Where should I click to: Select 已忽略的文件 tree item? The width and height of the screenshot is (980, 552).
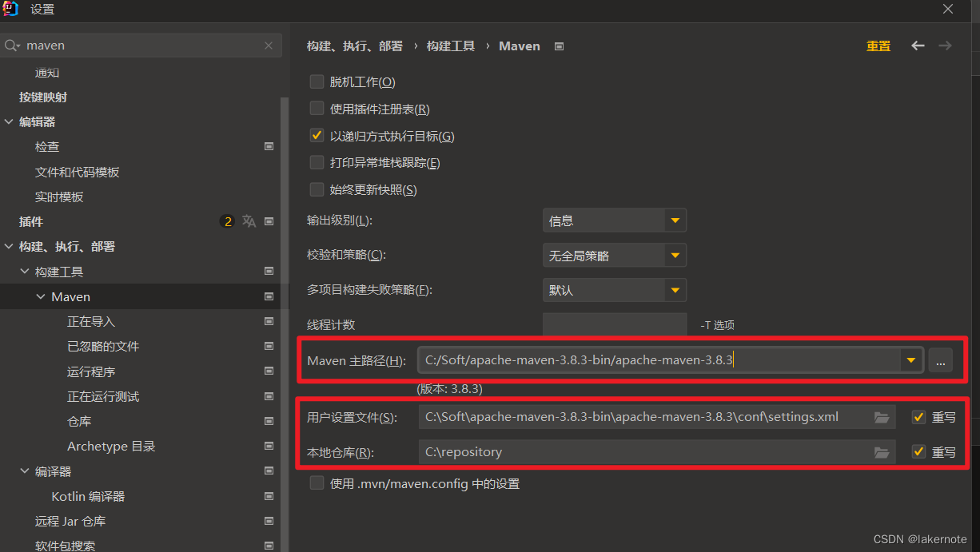pos(103,346)
